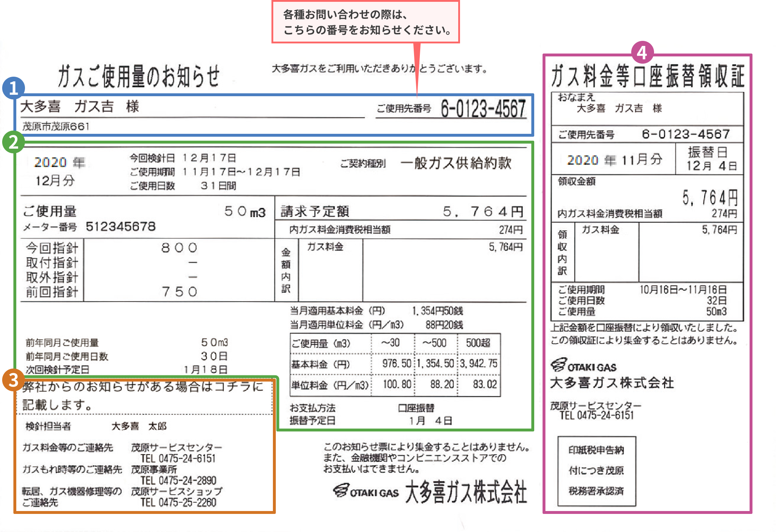Select the ご契約種別 一般ガス供給約款 field

coord(427,163)
